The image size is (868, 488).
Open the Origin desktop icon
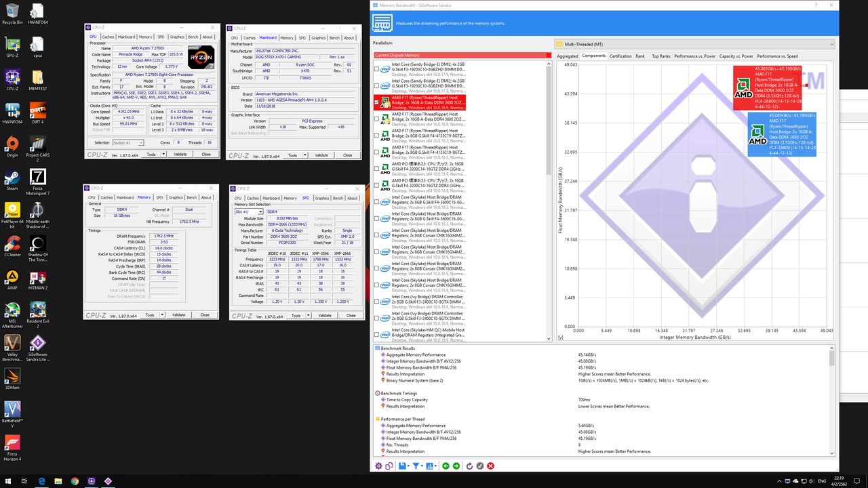click(x=12, y=146)
